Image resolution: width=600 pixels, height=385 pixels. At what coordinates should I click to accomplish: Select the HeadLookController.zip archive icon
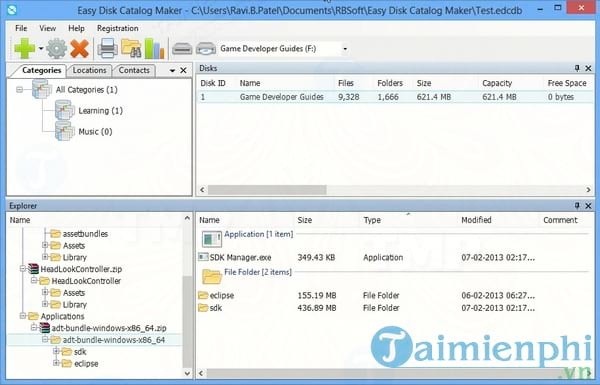[34, 269]
